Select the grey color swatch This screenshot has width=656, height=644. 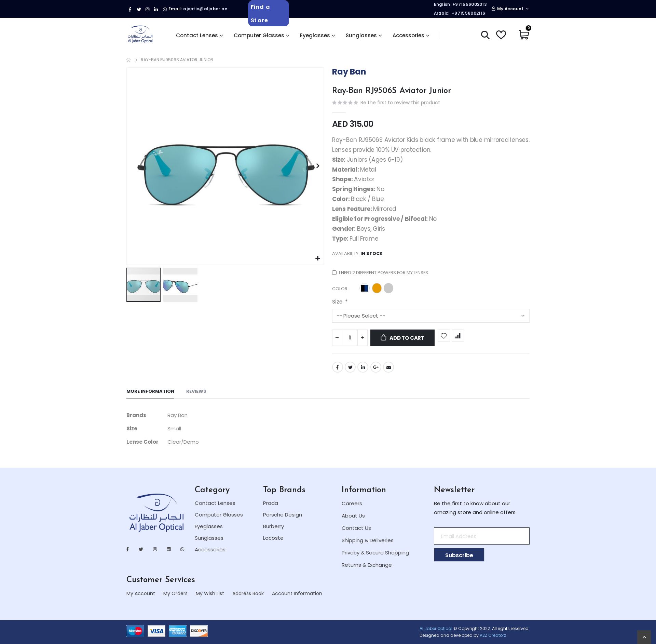[x=388, y=288]
